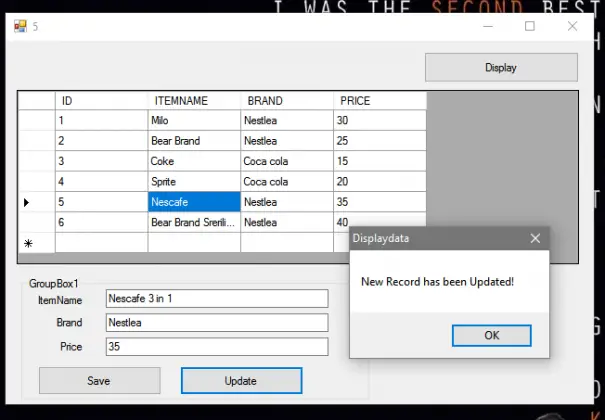
Task: Select the Nestlea cell in Nescafe row
Action: click(x=287, y=202)
